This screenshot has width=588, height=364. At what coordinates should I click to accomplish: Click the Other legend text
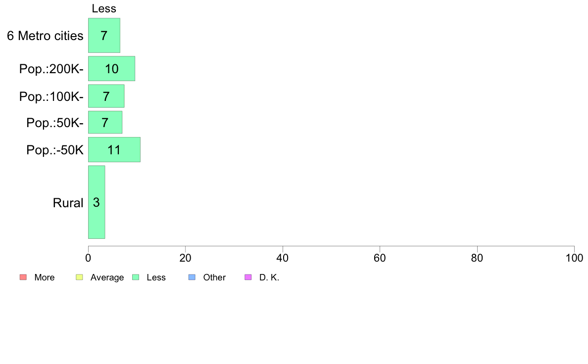click(214, 277)
